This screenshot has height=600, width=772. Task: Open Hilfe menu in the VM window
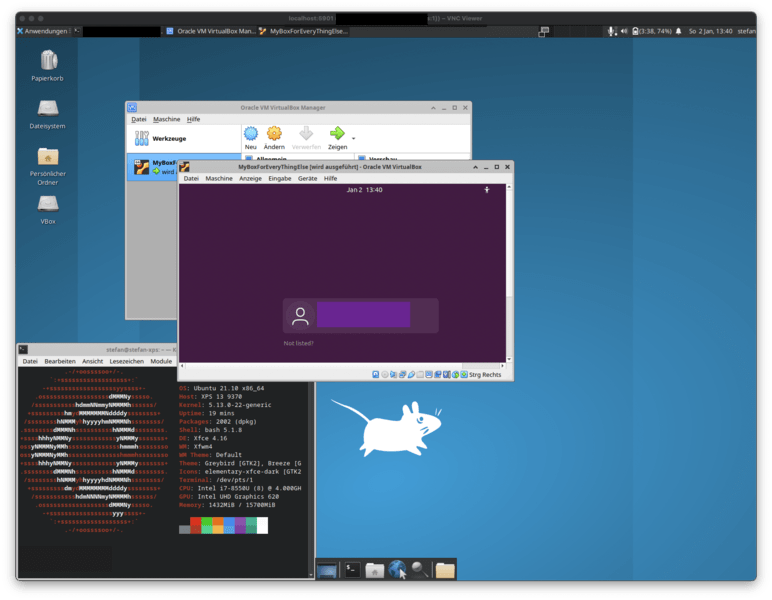point(330,179)
